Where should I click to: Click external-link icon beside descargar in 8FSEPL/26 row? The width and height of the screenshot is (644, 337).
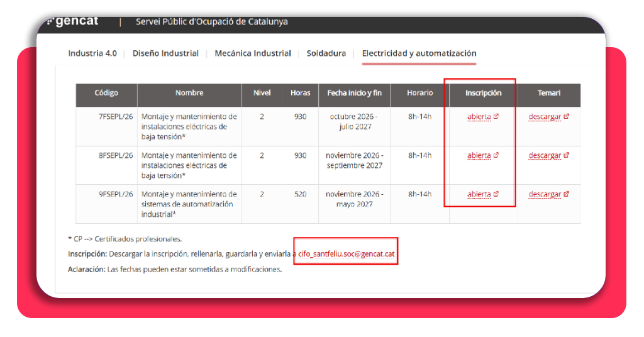click(567, 155)
